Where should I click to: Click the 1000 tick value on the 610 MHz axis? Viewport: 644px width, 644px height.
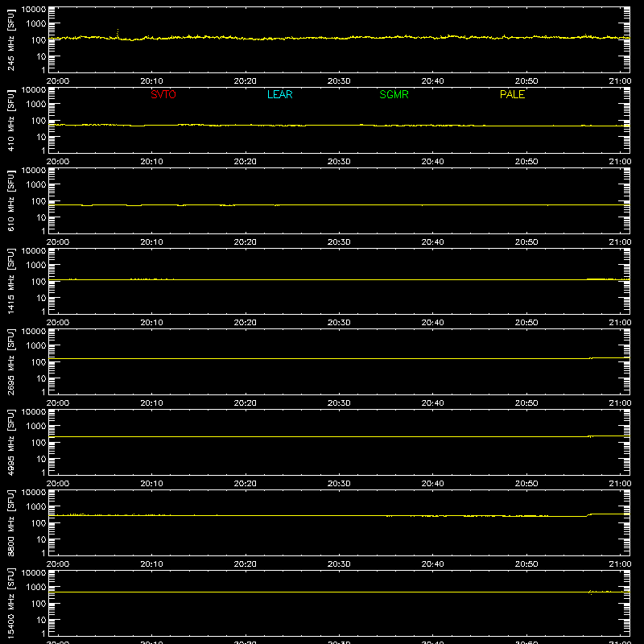point(36,184)
